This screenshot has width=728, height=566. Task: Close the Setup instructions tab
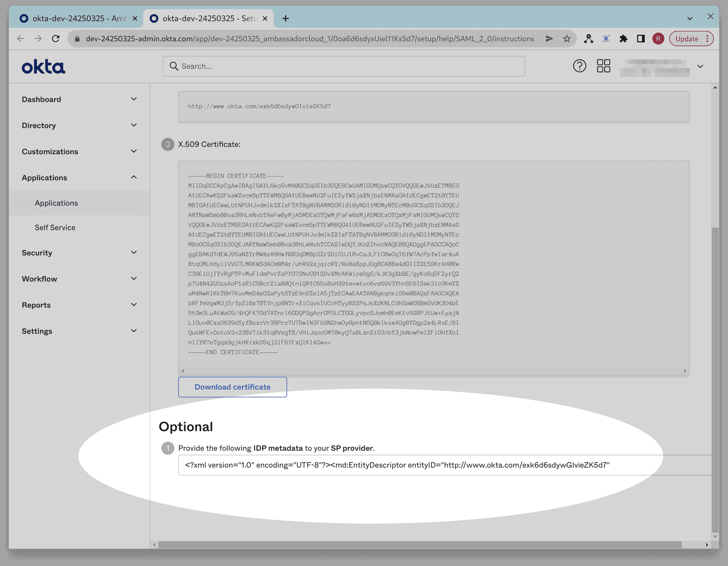(265, 19)
